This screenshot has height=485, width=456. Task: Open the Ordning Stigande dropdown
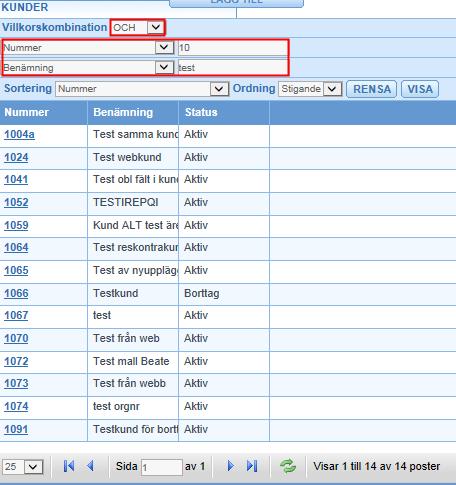(x=310, y=89)
